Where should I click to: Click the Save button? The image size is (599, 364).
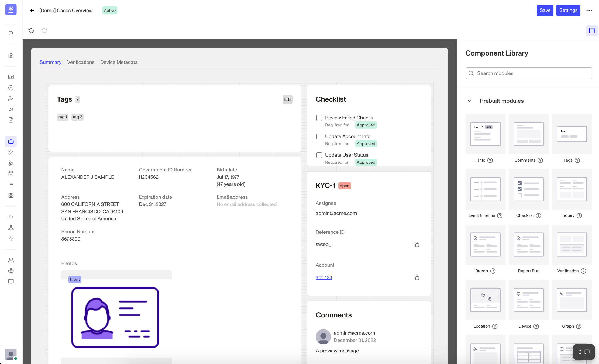[x=545, y=11]
